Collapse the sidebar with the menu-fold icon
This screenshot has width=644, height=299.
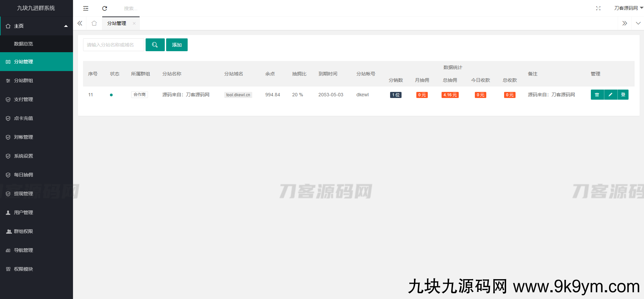coord(86,8)
